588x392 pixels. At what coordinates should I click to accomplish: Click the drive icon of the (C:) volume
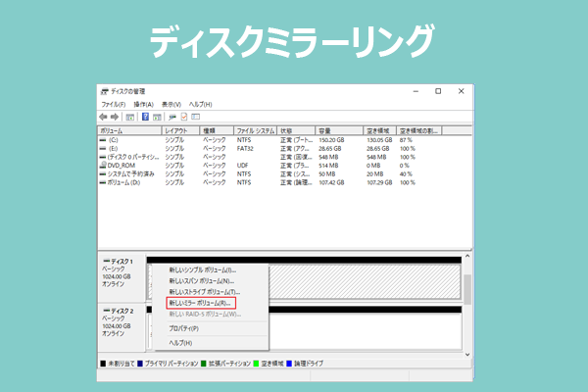coord(103,140)
